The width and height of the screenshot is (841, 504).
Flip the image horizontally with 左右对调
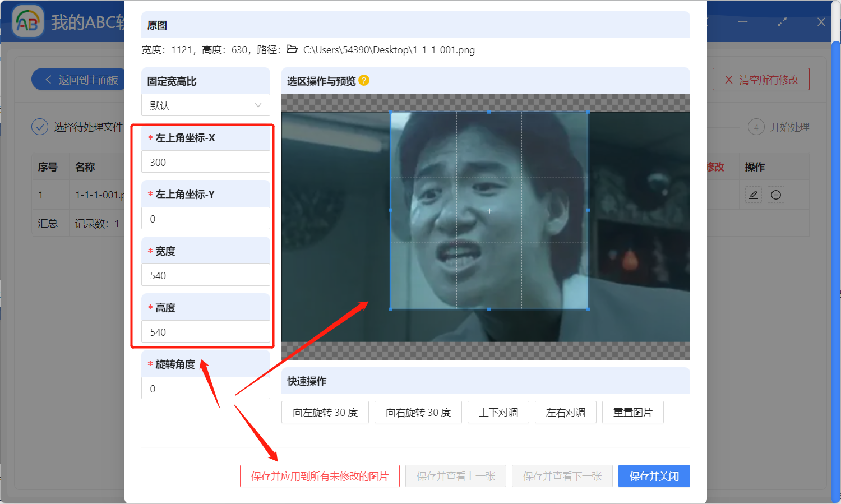coord(565,412)
